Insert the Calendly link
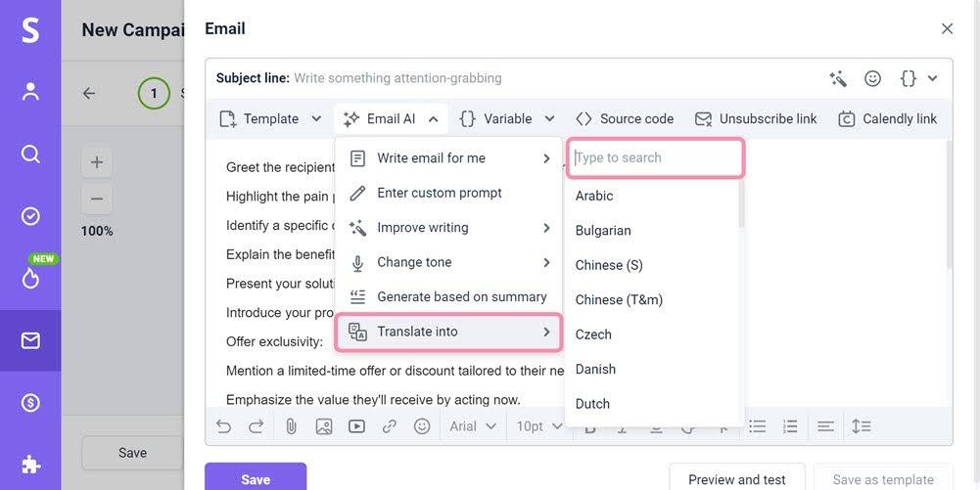 (x=888, y=118)
